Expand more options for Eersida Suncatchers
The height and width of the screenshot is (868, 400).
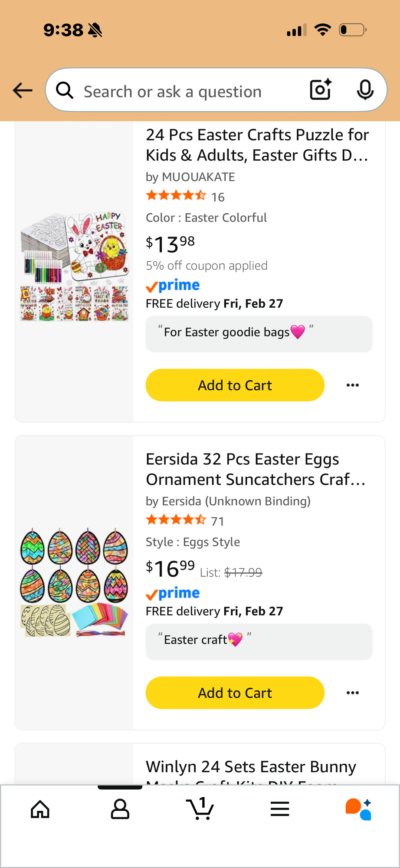353,693
